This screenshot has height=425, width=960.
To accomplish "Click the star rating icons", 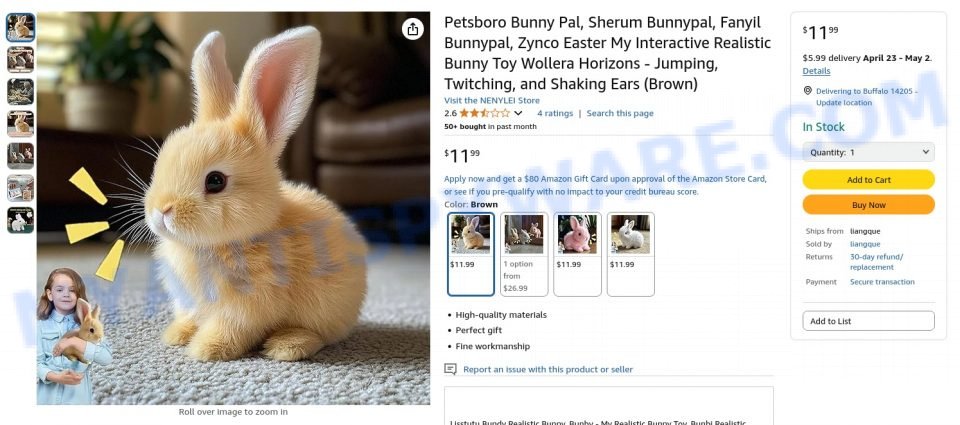I will [x=484, y=113].
